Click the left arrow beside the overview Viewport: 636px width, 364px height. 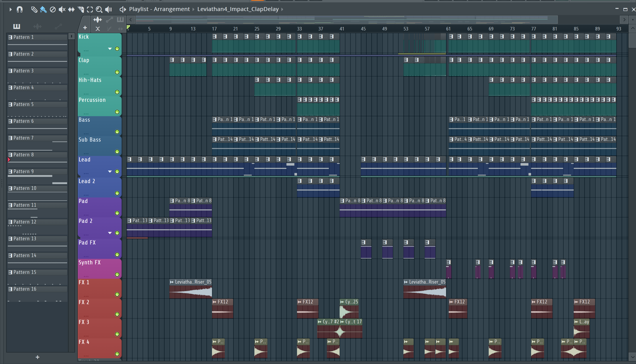[x=131, y=19]
